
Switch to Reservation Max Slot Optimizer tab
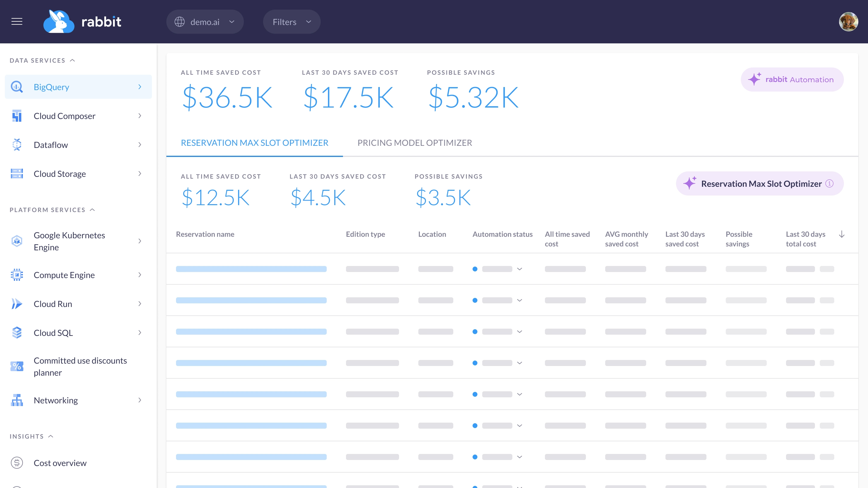(254, 143)
